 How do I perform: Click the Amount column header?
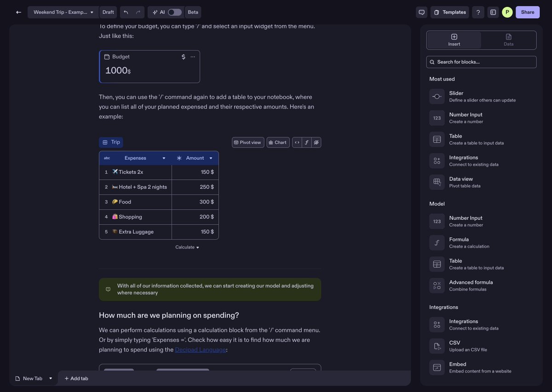point(195,158)
